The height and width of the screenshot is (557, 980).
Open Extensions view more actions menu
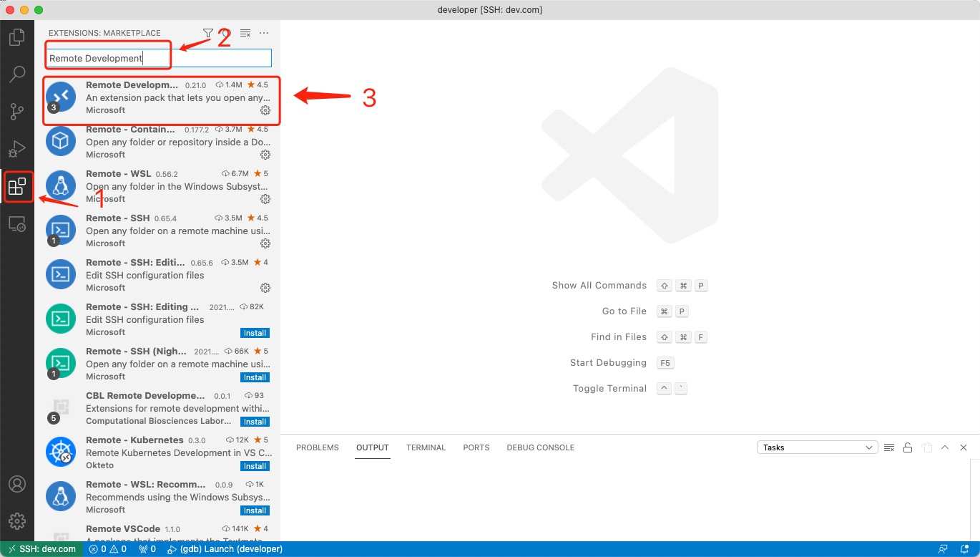point(264,33)
